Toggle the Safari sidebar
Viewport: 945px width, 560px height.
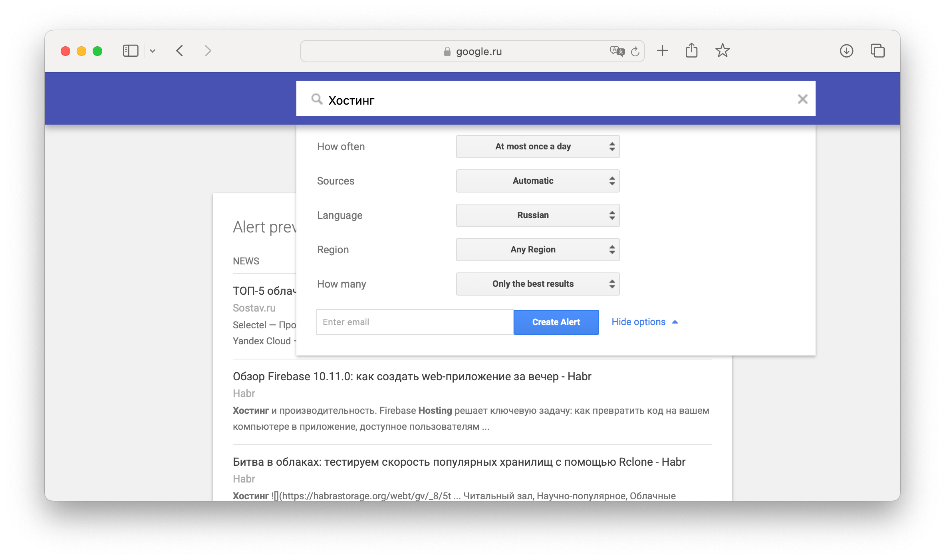coord(130,51)
